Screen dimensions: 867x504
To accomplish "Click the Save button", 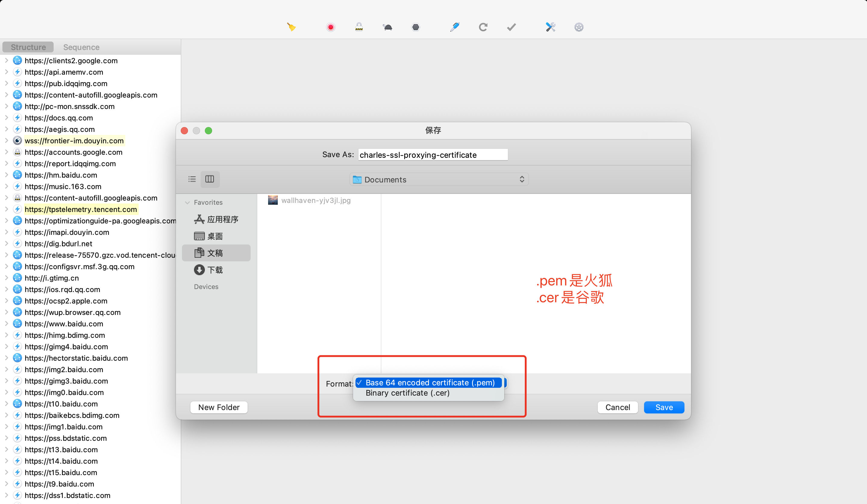I will (x=664, y=407).
